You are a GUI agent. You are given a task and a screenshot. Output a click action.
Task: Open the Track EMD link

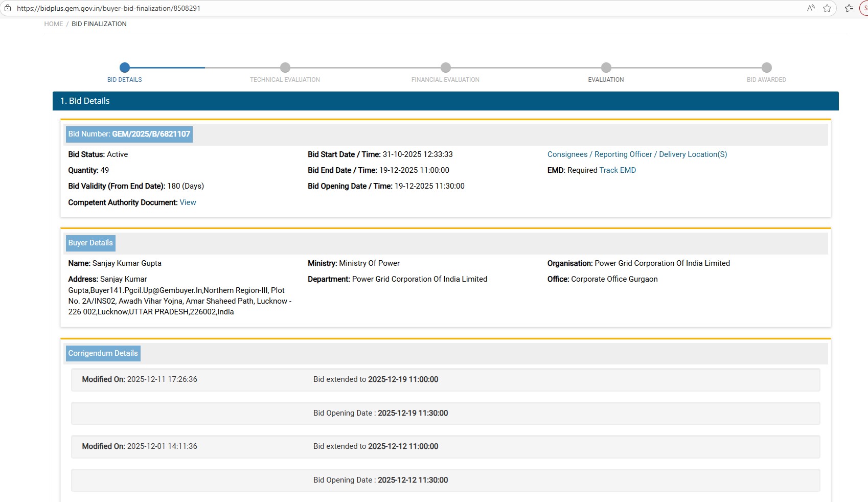point(618,170)
